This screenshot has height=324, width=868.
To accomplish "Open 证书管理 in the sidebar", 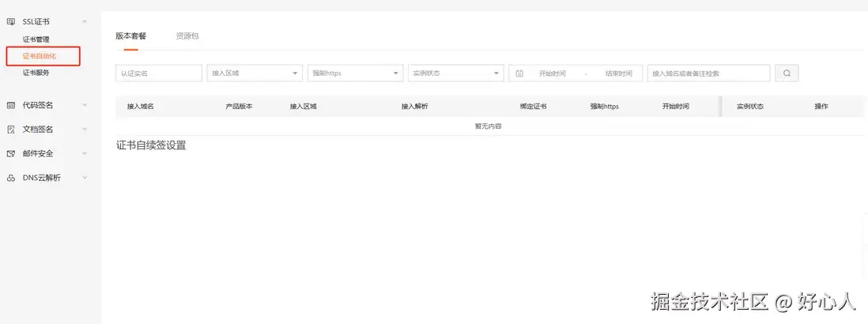I will (36, 40).
